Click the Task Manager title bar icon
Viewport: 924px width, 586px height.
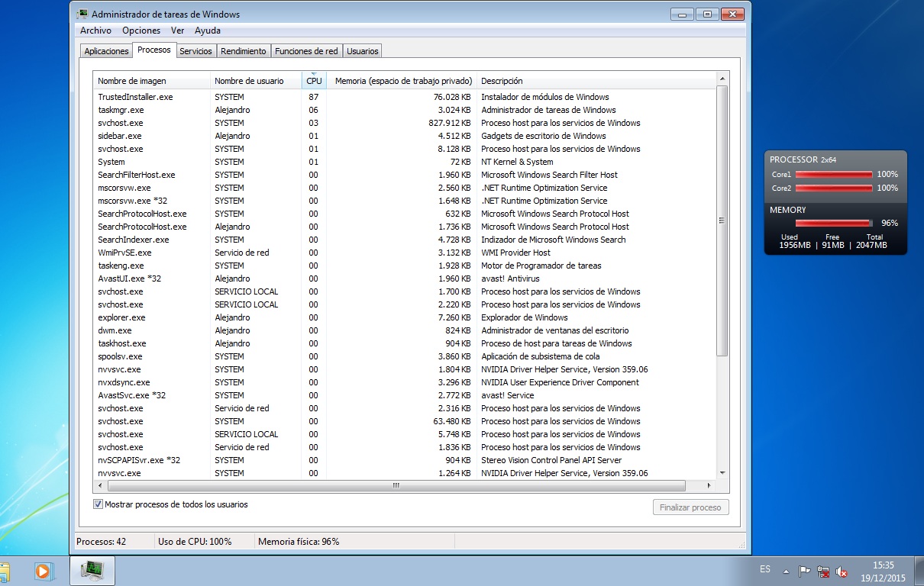[82, 14]
